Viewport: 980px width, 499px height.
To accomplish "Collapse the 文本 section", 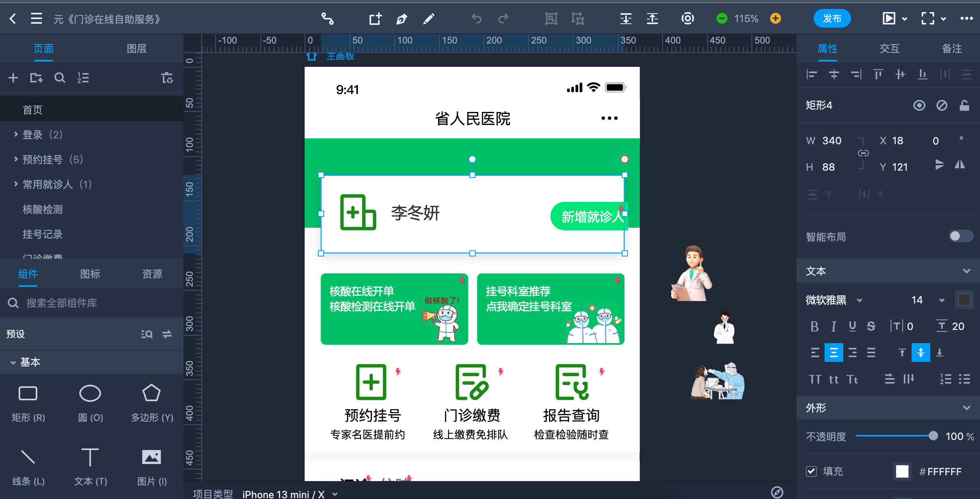I will click(967, 271).
